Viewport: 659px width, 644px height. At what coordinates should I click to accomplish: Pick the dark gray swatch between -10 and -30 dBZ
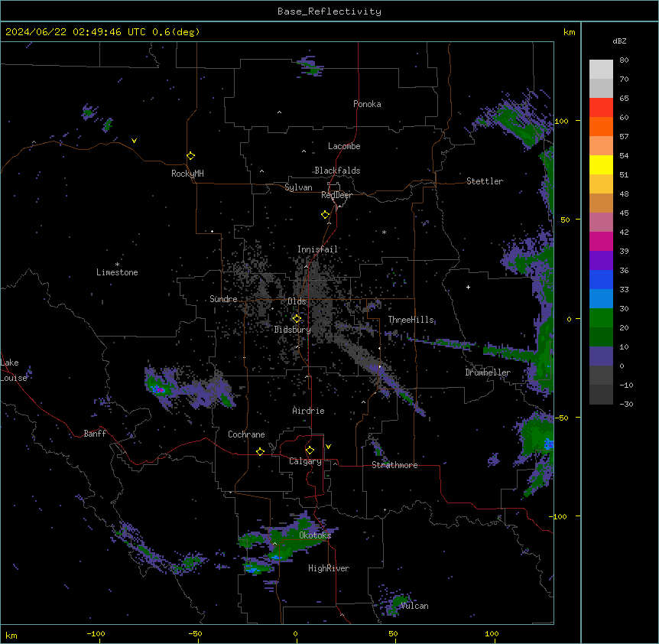601,395
